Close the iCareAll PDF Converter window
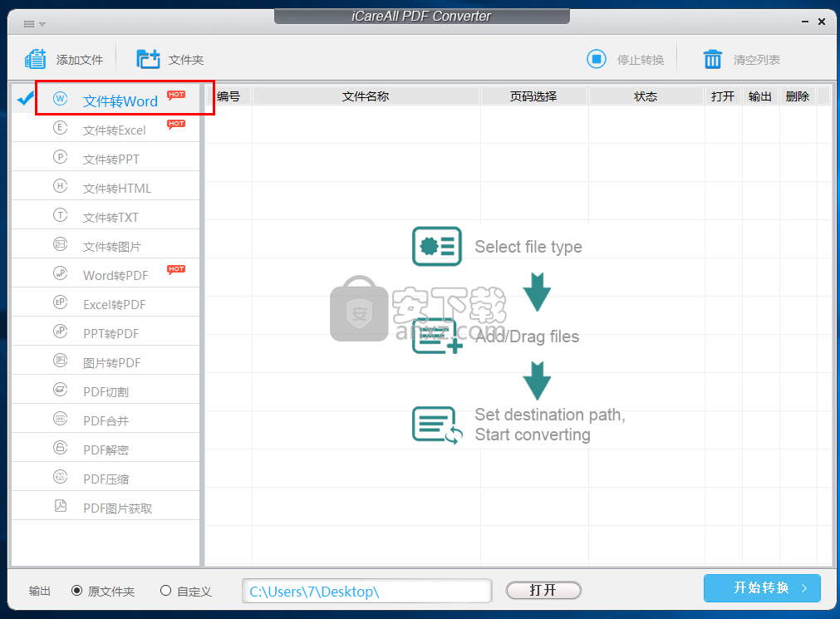The image size is (840, 619). pos(821,22)
